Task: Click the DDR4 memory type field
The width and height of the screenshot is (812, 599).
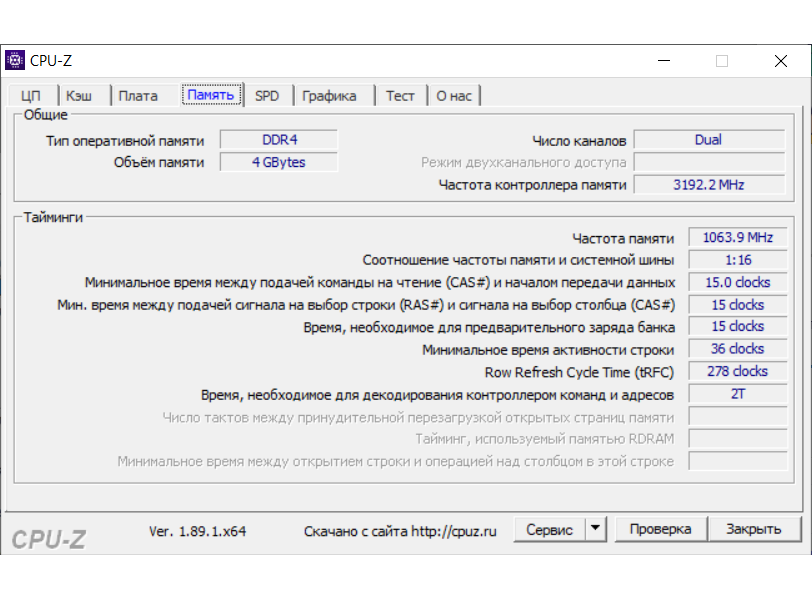Action: pos(279,140)
